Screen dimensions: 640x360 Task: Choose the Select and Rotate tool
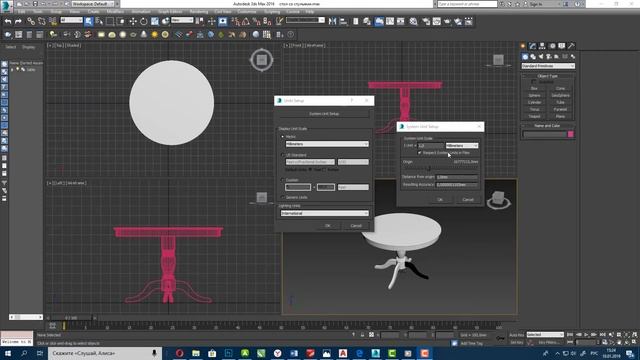(x=144, y=21)
